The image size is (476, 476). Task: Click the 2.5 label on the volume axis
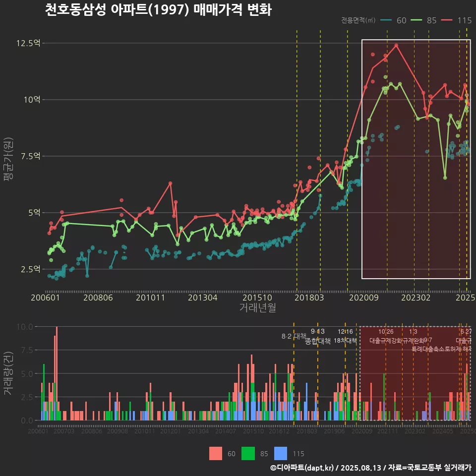tap(27, 397)
